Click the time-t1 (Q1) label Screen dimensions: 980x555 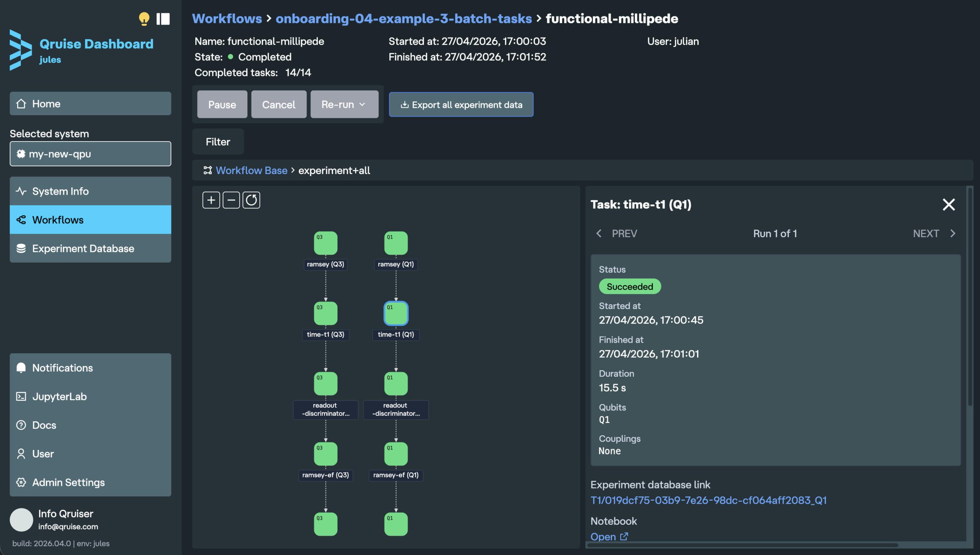coord(396,334)
